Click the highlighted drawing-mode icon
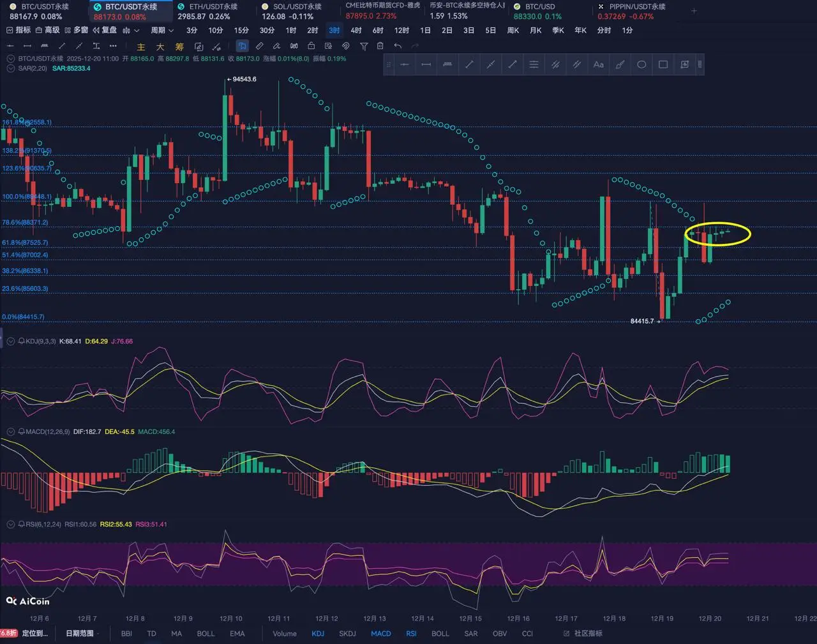This screenshot has height=644, width=817. pos(243,46)
